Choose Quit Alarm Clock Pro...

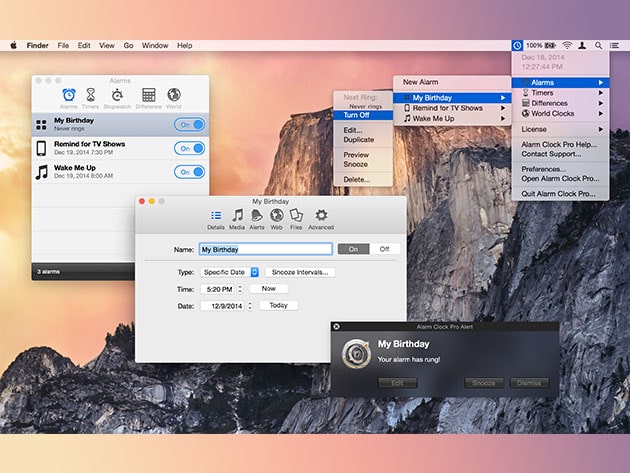click(x=560, y=194)
